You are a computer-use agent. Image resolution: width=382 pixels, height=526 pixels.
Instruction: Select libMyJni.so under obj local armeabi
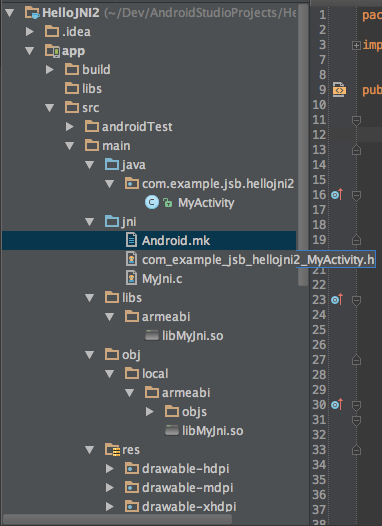point(213,431)
